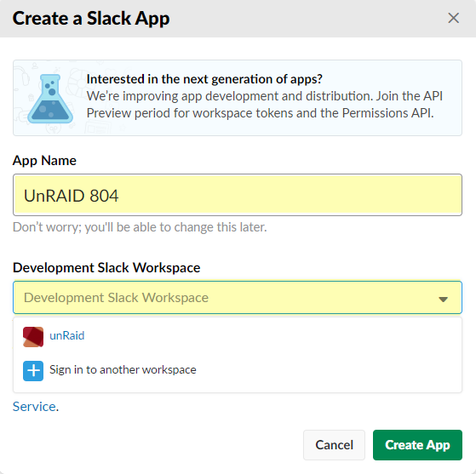Click the App Name input field
476x474 pixels.
pos(238,195)
